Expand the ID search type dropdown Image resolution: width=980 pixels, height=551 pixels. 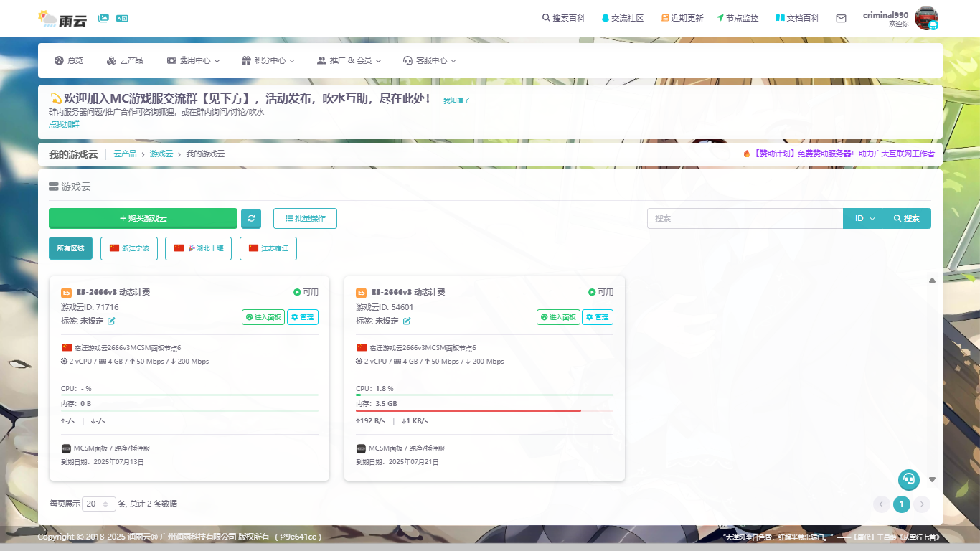(864, 218)
